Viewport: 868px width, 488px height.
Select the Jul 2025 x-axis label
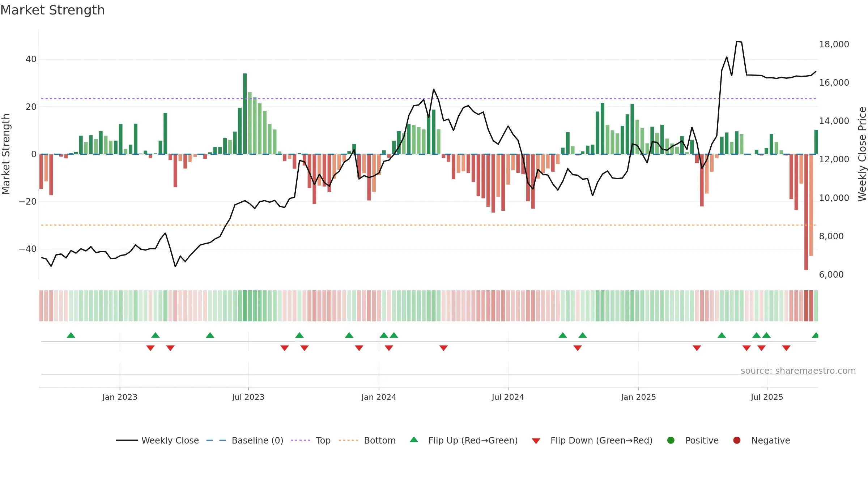pyautogui.click(x=767, y=397)
